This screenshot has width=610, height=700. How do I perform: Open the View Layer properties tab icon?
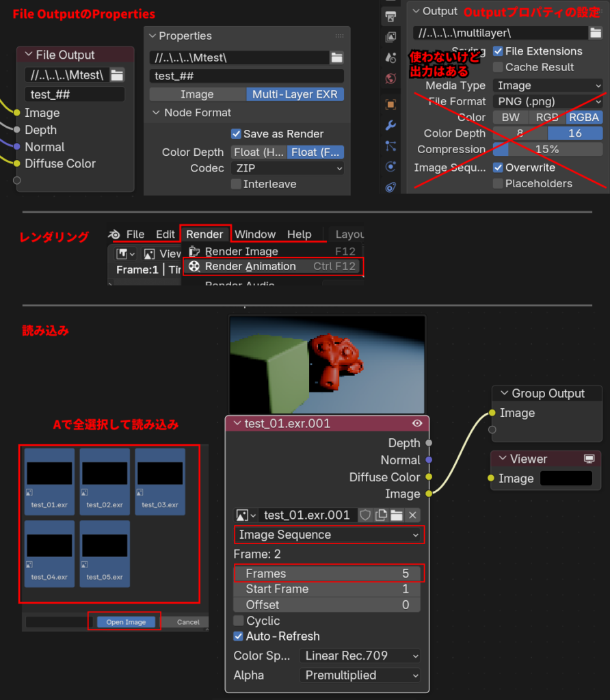pos(391,37)
